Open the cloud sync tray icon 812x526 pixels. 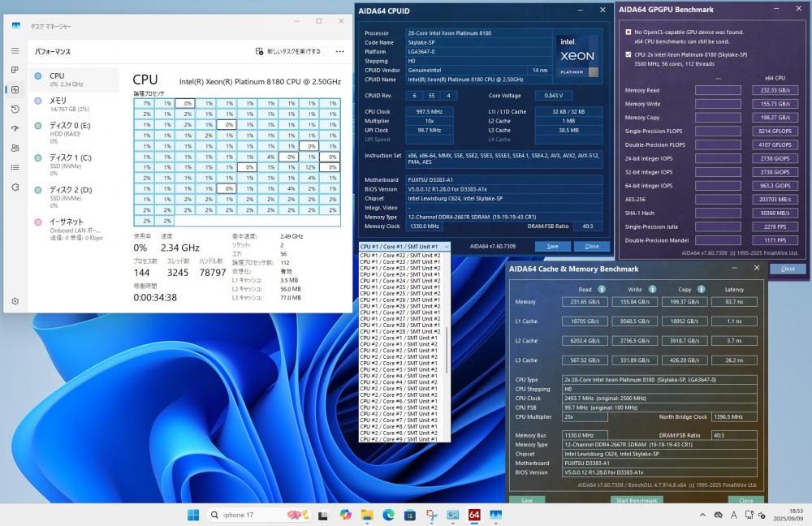718,515
